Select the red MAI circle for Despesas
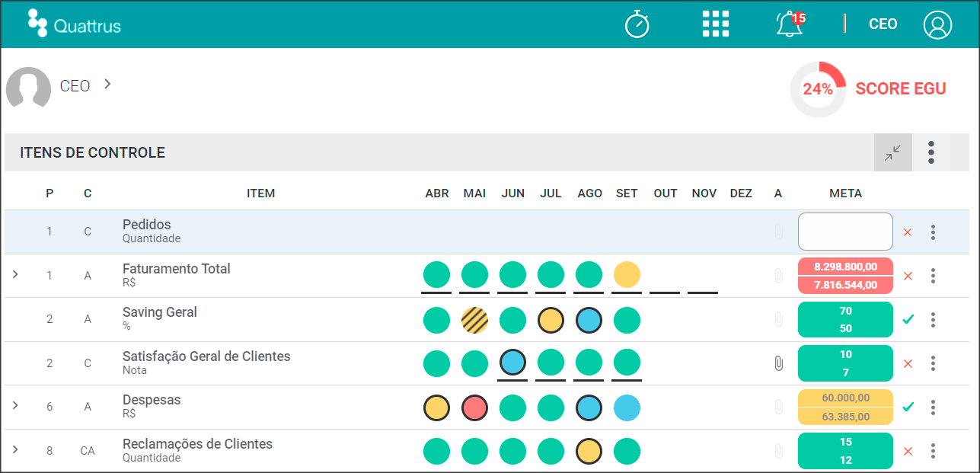 [474, 407]
